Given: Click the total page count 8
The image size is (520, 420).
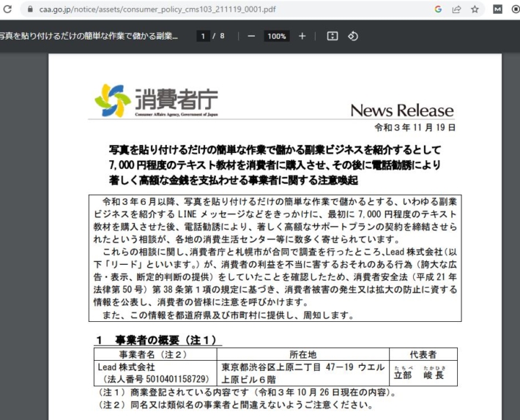Looking at the screenshot, I should point(222,36).
